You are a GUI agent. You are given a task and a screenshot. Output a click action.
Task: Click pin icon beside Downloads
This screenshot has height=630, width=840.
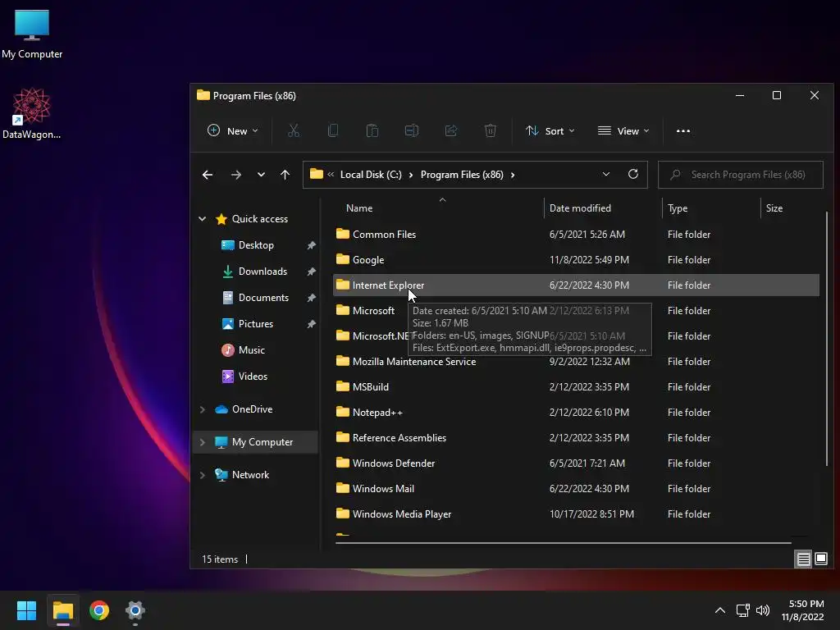pos(311,272)
